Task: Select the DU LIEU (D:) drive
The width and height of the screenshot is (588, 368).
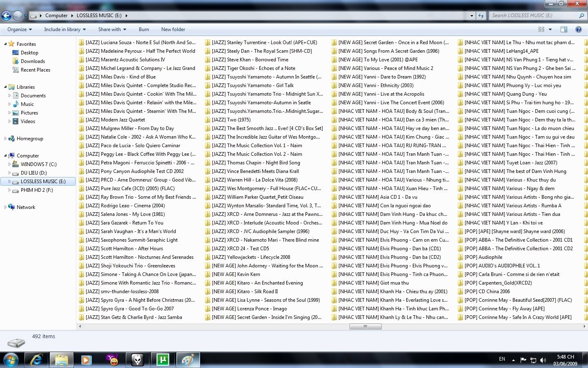Action: pyautogui.click(x=34, y=173)
